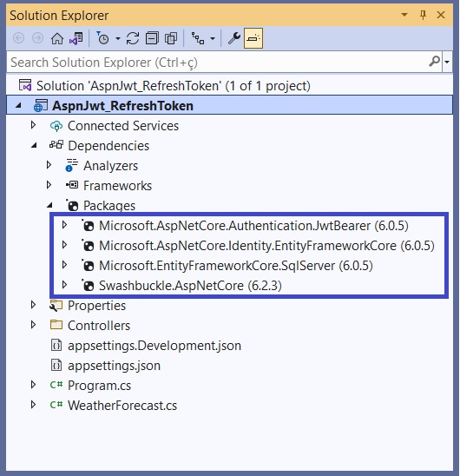Select appsettings.json file
Screen dimensions: 460x476
coord(114,366)
